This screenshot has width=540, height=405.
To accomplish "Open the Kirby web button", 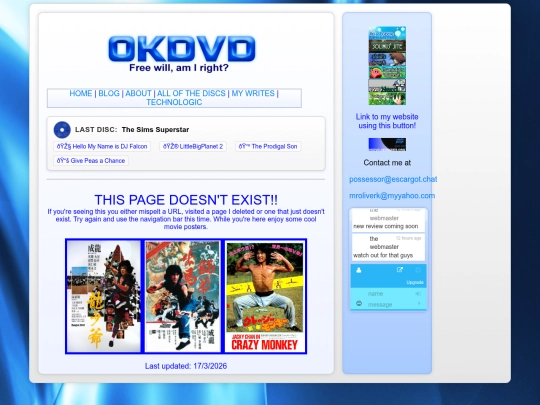I will tap(387, 73).
